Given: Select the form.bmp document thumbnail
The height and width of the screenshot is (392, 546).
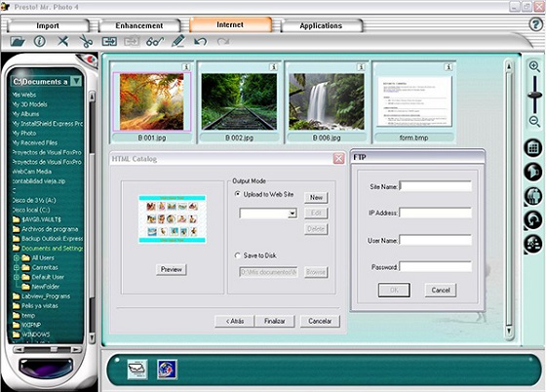Looking at the screenshot, I should tap(414, 101).
